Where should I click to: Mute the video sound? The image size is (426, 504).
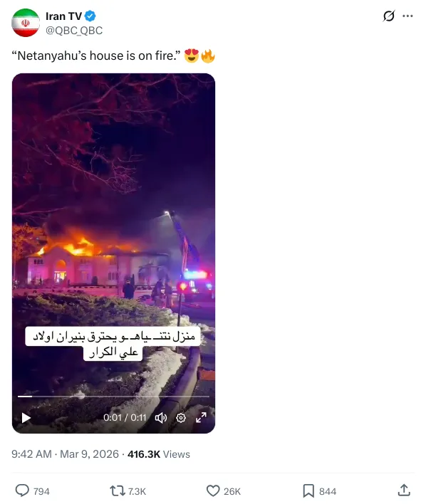(161, 418)
